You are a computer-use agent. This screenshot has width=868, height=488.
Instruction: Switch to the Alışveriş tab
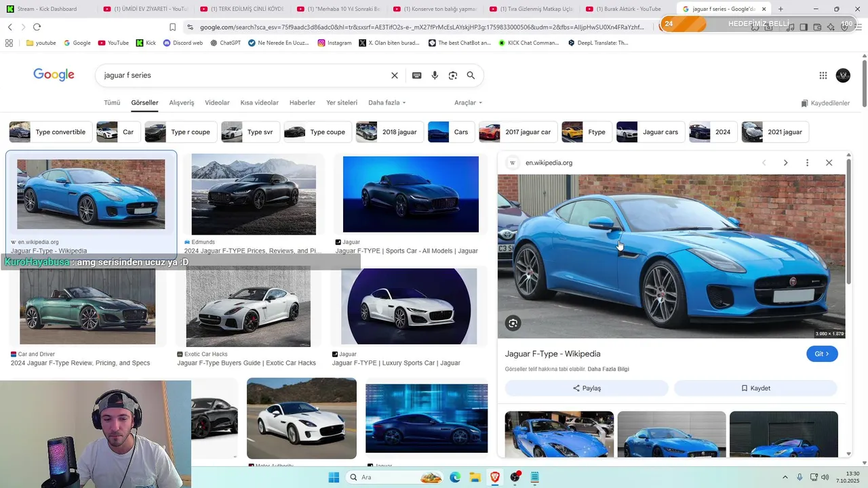coord(181,102)
